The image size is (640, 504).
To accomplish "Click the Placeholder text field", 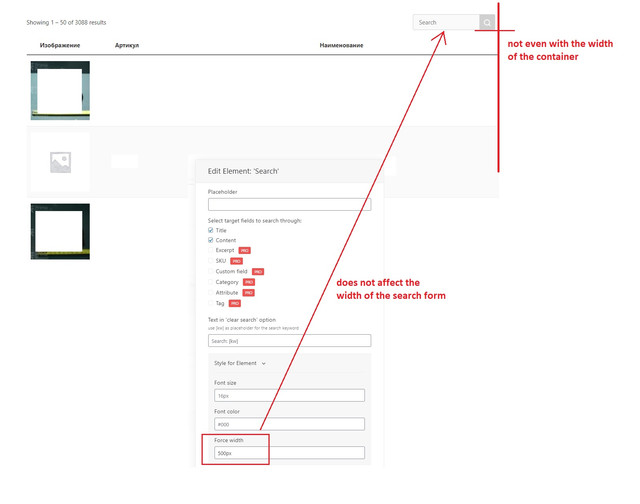I will click(289, 204).
